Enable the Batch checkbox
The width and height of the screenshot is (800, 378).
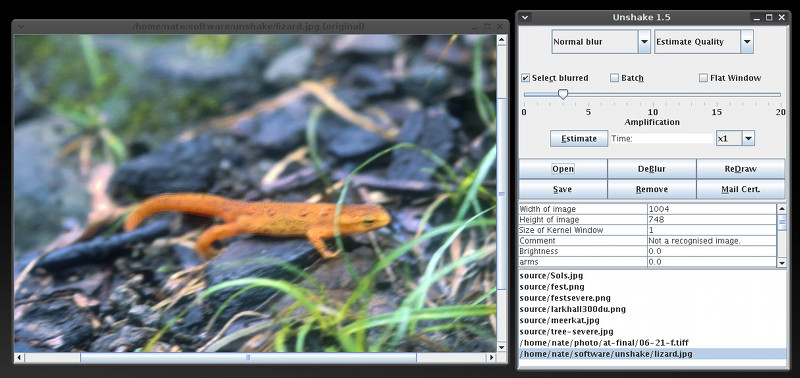click(x=615, y=78)
